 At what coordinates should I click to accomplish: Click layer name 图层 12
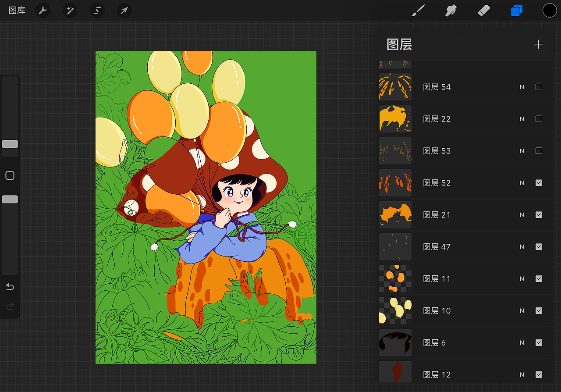coord(437,375)
